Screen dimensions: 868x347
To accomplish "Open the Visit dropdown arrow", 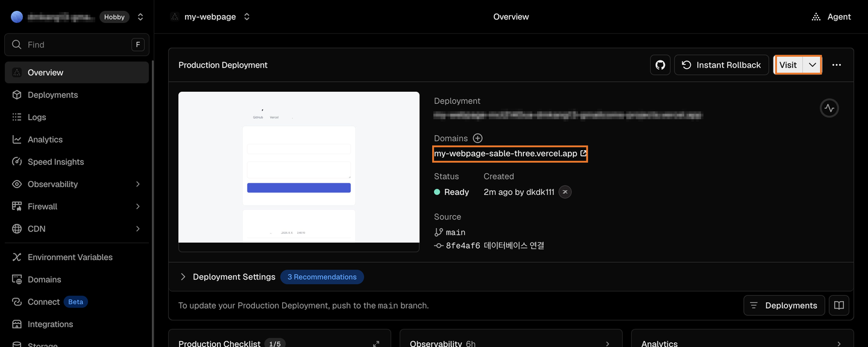I will pos(813,65).
